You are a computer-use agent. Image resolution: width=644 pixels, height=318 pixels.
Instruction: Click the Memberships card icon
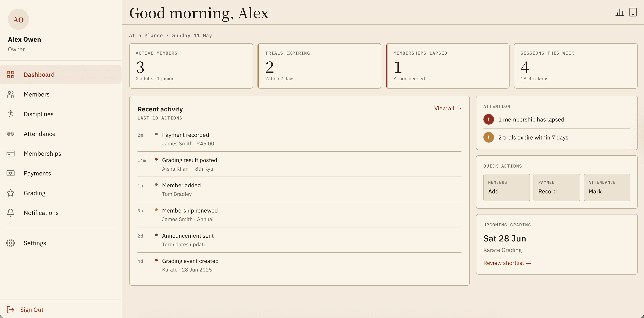(x=11, y=154)
